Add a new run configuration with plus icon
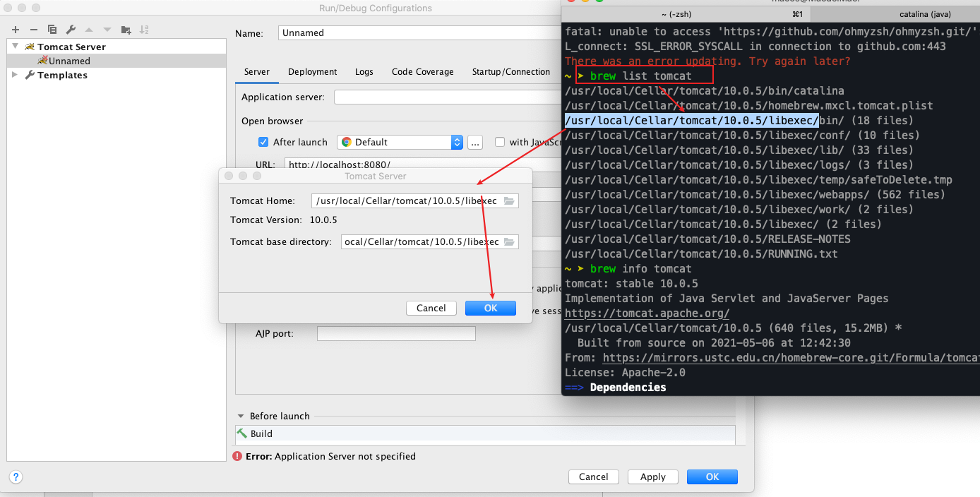The image size is (980, 497). click(x=16, y=30)
